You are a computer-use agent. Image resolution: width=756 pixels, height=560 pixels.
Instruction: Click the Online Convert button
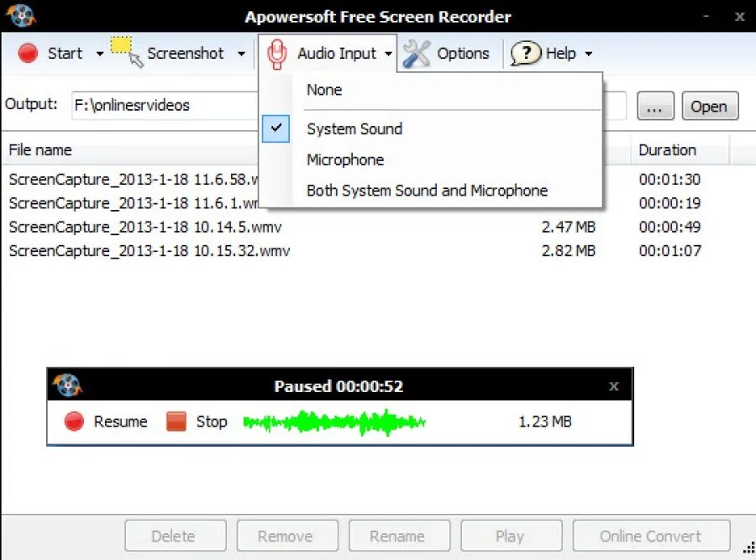pos(651,536)
